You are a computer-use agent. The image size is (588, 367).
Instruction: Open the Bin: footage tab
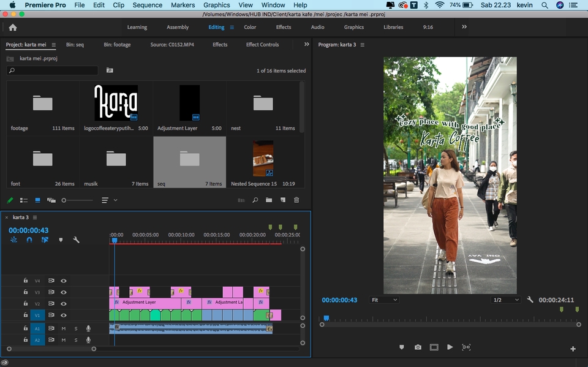coord(117,44)
